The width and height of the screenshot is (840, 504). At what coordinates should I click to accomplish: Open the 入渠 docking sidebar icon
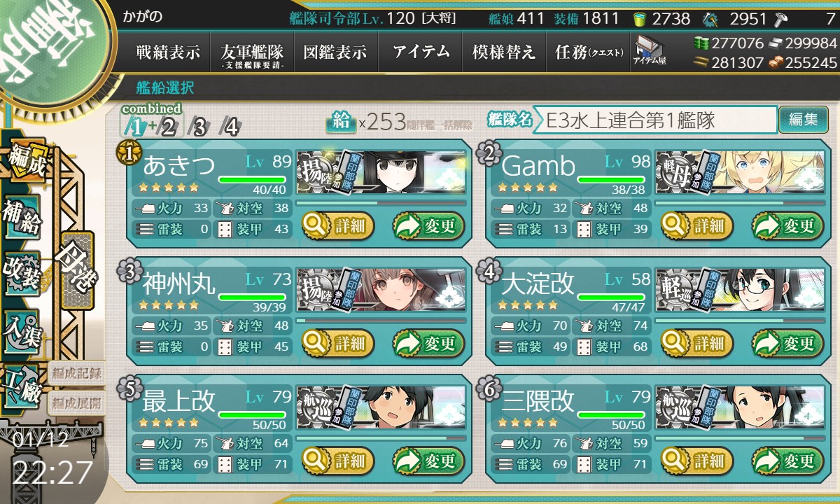pos(22,328)
